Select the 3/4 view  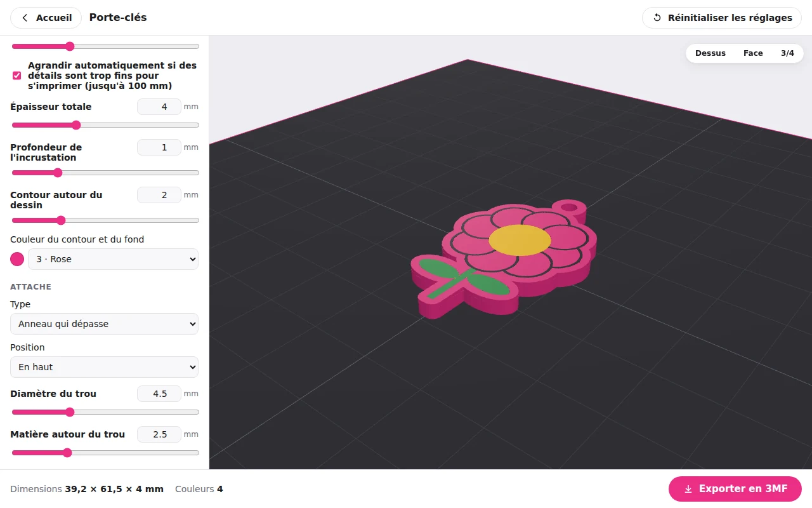tap(787, 53)
